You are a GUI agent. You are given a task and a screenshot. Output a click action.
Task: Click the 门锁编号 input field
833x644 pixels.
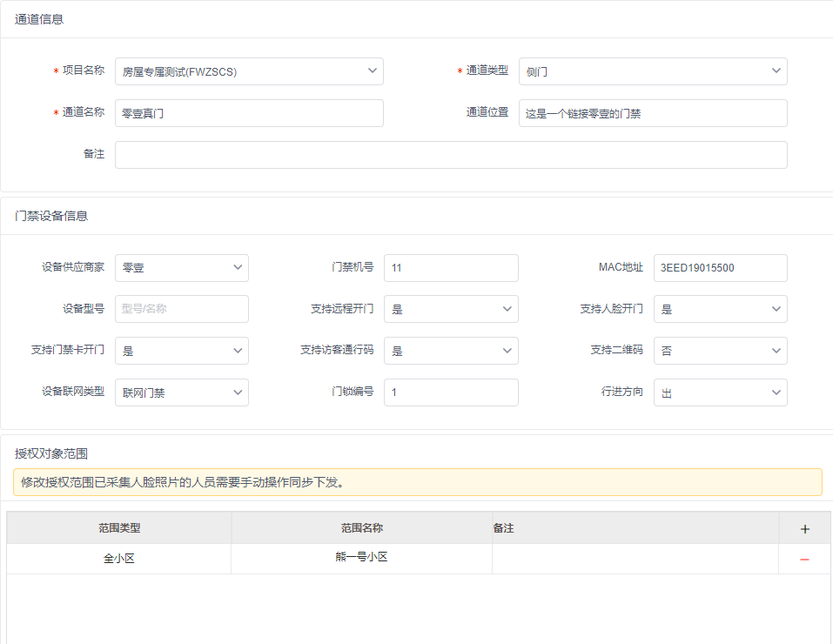[451, 392]
